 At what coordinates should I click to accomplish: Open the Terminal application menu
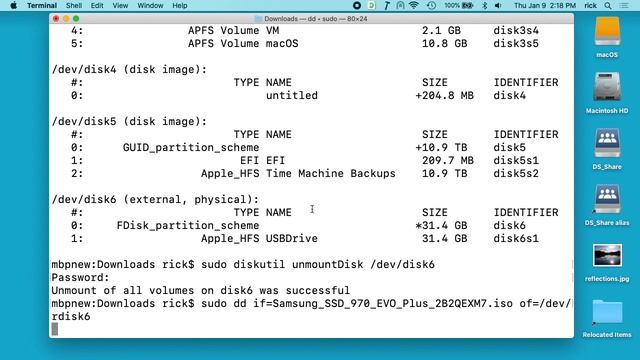click(x=42, y=6)
